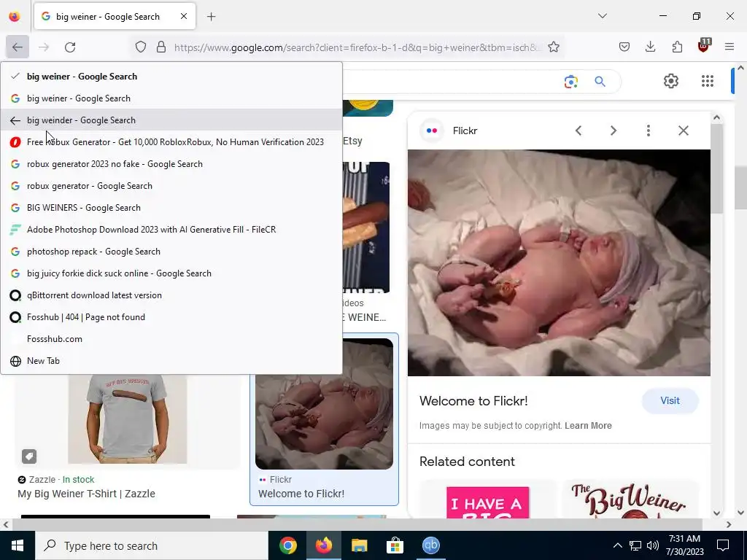Screen dimensions: 747x560
Task: Click the browser back arrow button
Action: point(18,47)
